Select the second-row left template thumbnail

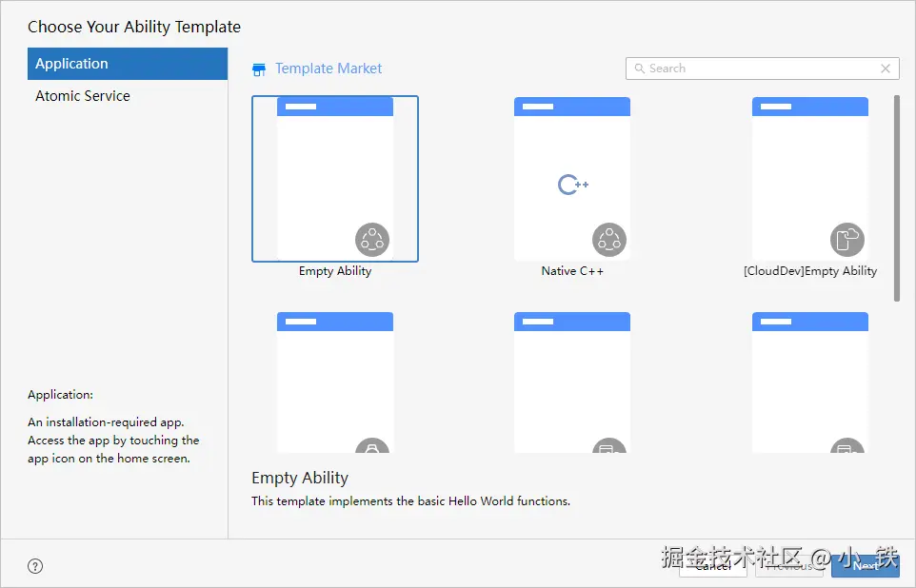(x=335, y=382)
